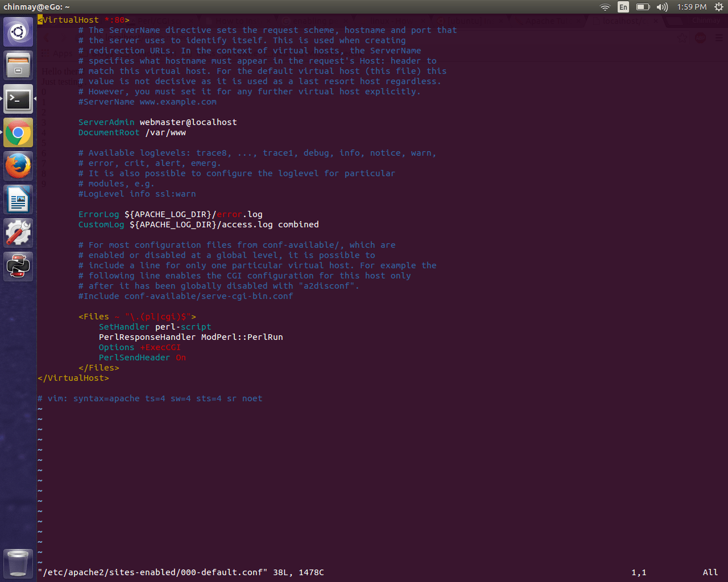Open Firefox from the dock
Screen dimensions: 728x582
pos(18,166)
